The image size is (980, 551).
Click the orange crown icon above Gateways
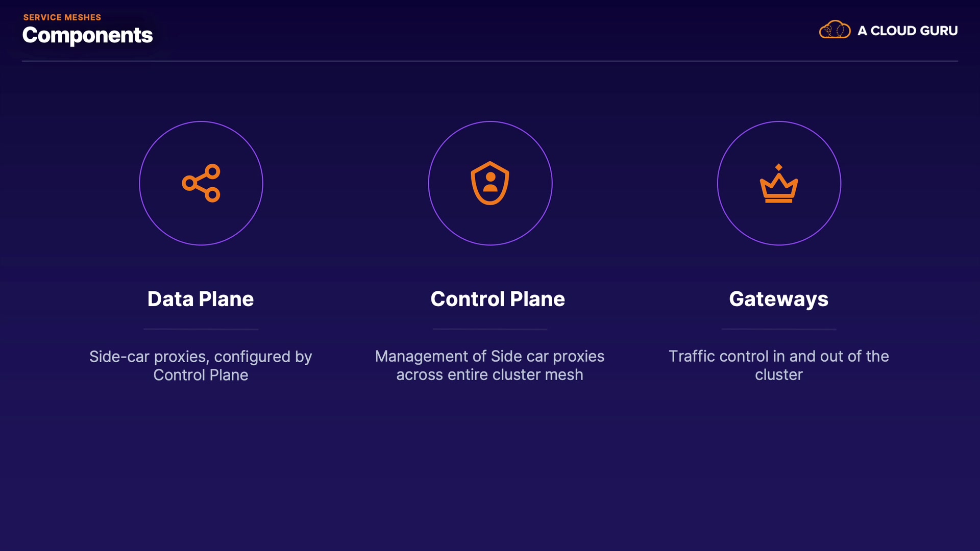point(779,184)
